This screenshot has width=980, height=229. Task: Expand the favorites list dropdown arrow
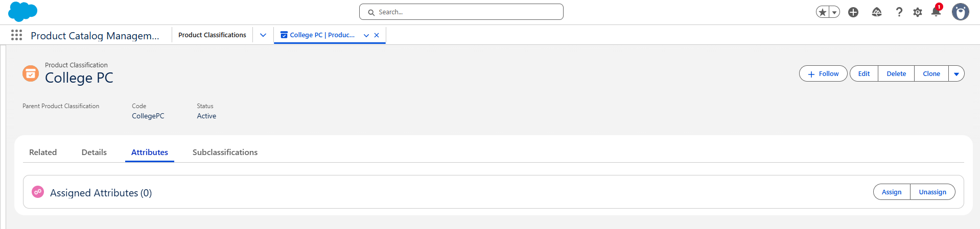834,12
